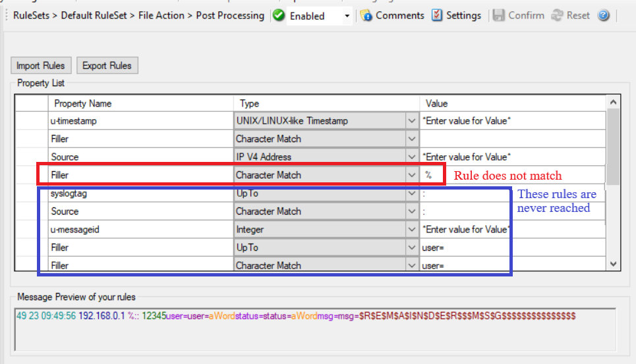Expand the Enabled state dropdown
The height and width of the screenshot is (364, 636).
(347, 16)
